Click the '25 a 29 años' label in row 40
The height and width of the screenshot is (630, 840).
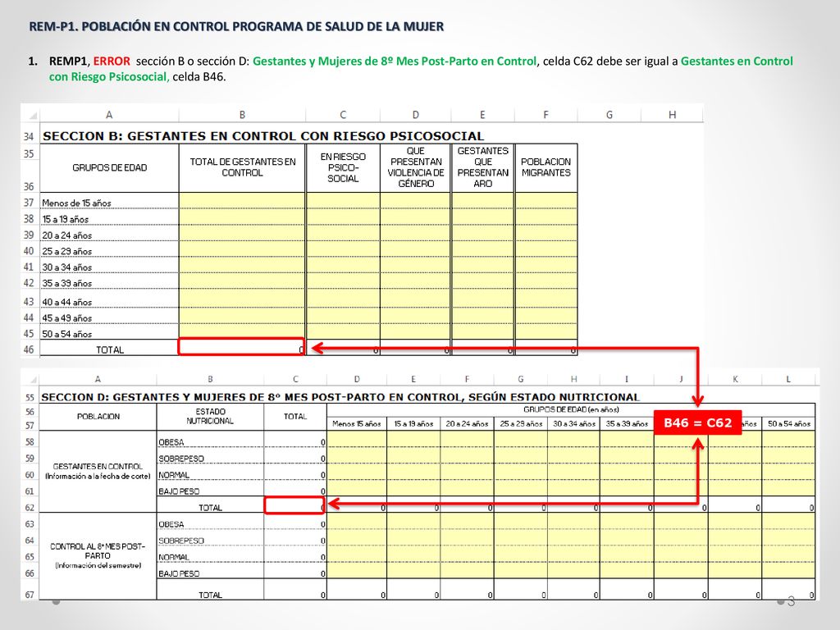coord(67,251)
